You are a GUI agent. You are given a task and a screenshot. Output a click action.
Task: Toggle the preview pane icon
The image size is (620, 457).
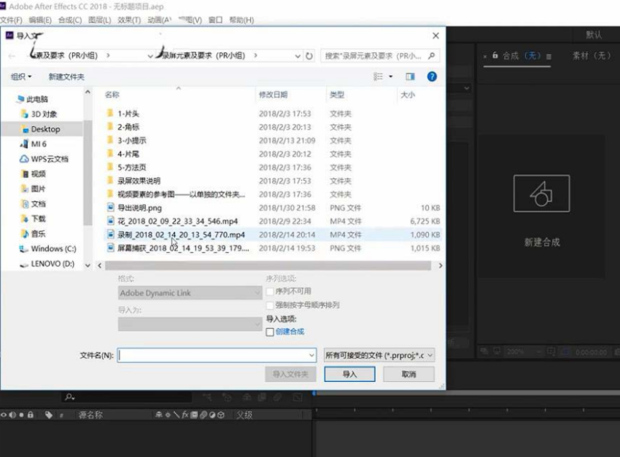click(410, 76)
